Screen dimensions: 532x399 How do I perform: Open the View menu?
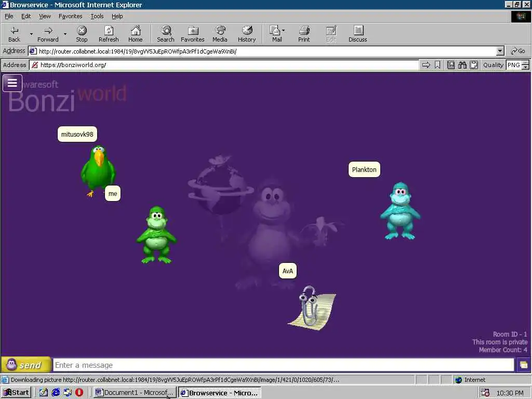[x=45, y=16]
